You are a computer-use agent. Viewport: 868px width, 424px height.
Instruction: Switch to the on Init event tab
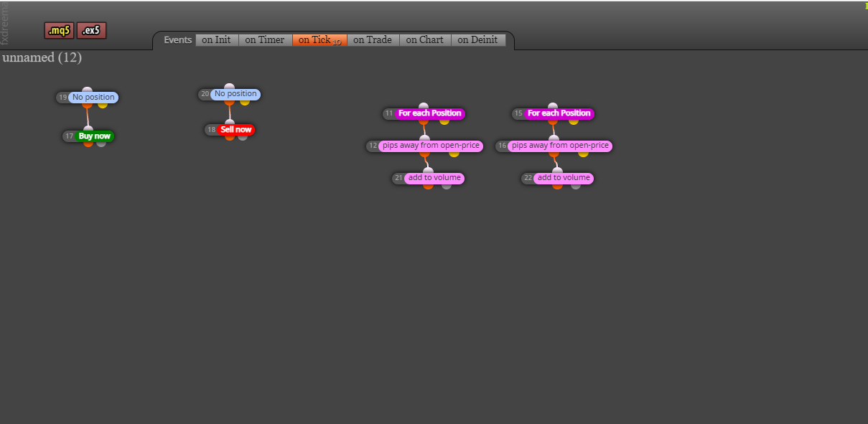(x=216, y=40)
